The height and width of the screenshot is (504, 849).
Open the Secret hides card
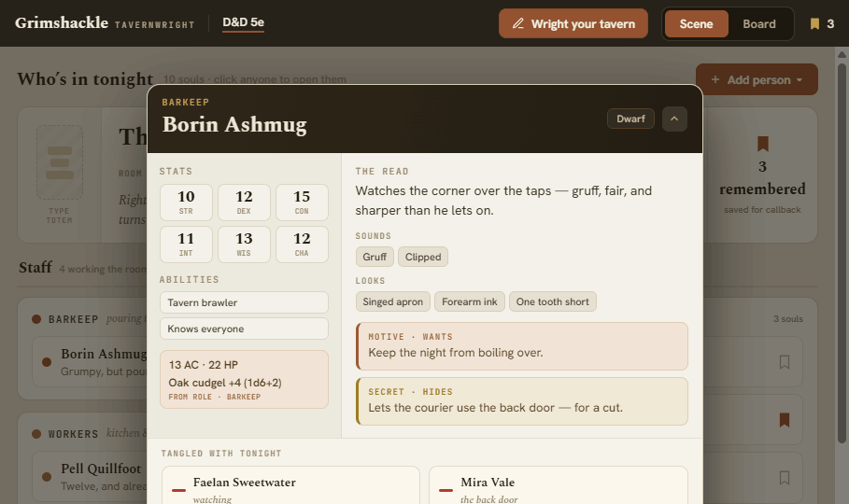pos(522,401)
